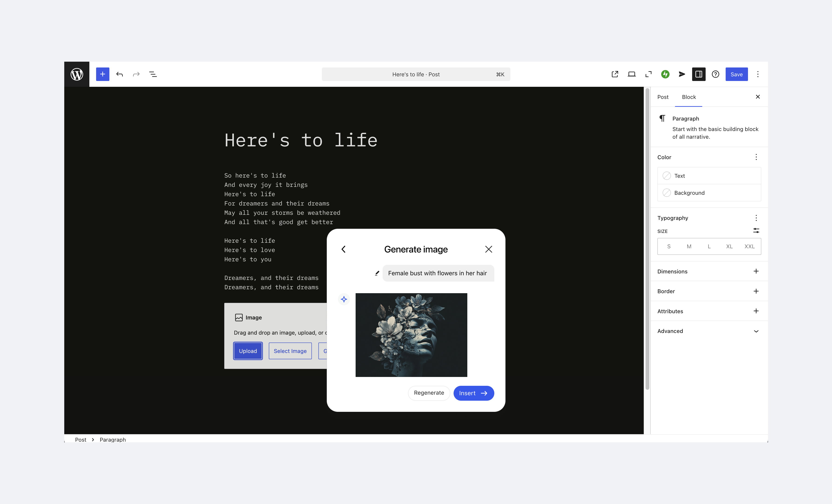
Task: Open Typography options three-dot menu
Action: (756, 218)
